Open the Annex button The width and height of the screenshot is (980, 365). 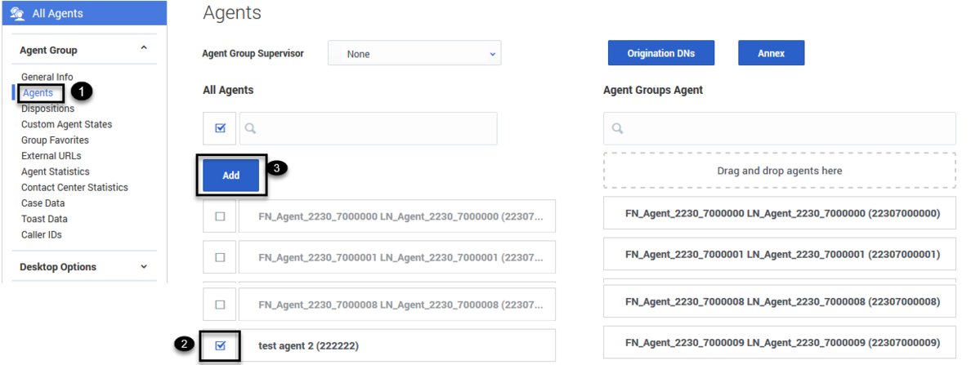coord(771,53)
